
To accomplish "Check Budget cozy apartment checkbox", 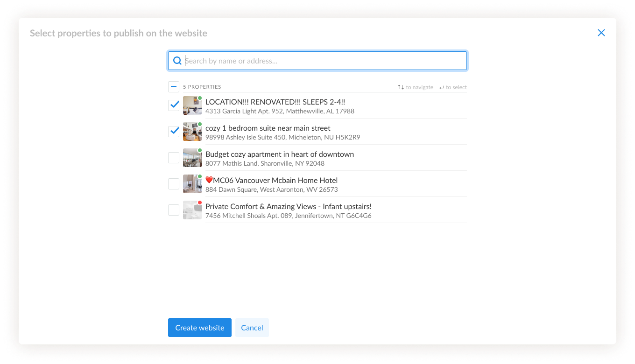I will click(174, 158).
